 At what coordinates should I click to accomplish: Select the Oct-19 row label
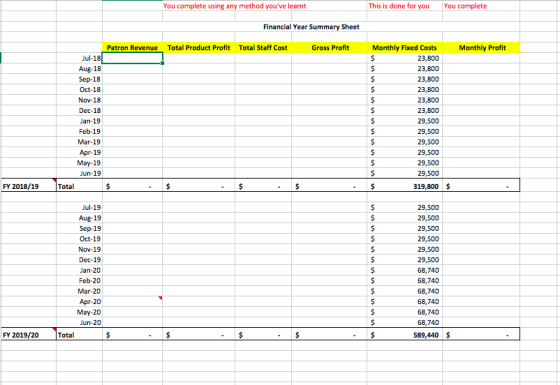pos(90,239)
